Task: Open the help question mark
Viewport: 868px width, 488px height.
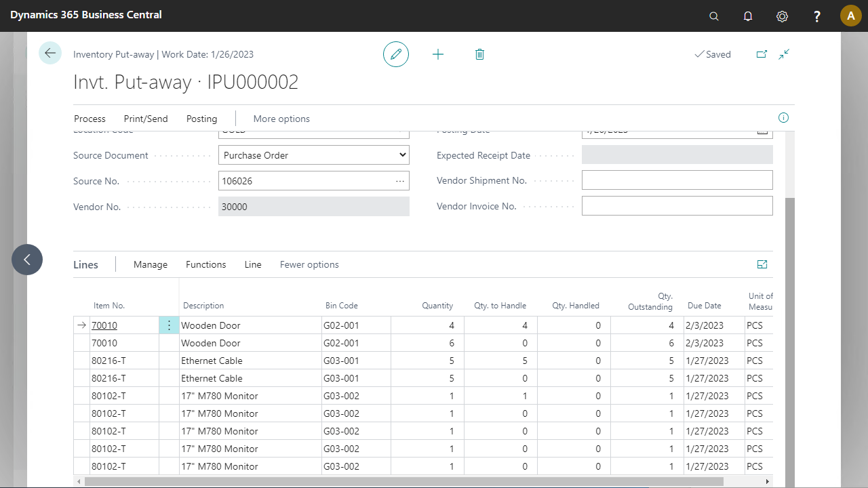Action: click(x=817, y=16)
